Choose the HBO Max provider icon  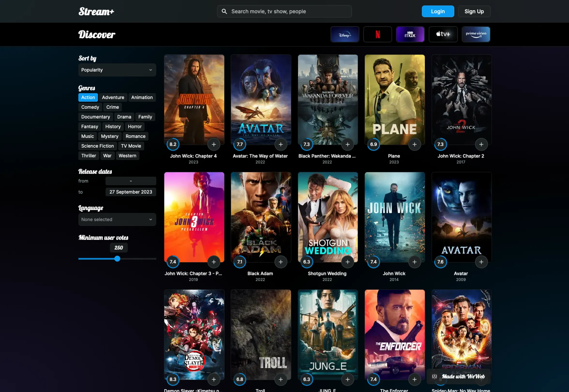tap(410, 34)
